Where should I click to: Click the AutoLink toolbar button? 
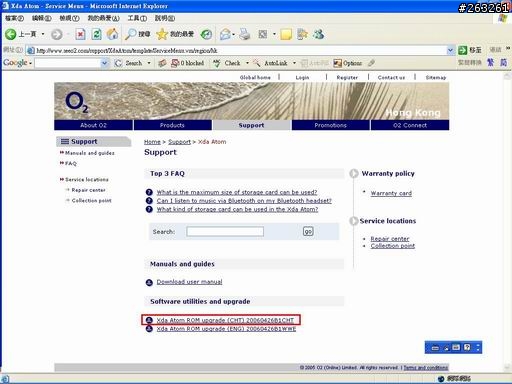tap(270, 63)
